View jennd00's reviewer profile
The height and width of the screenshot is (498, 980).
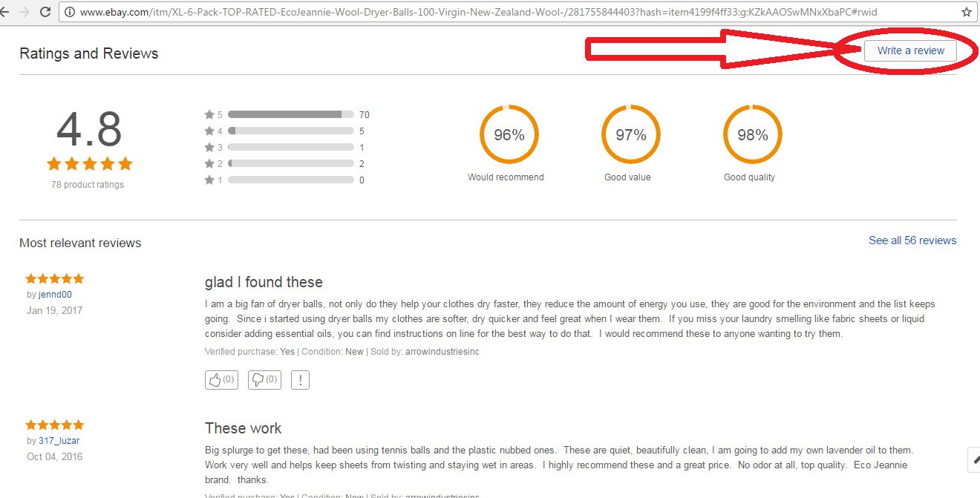(x=54, y=294)
